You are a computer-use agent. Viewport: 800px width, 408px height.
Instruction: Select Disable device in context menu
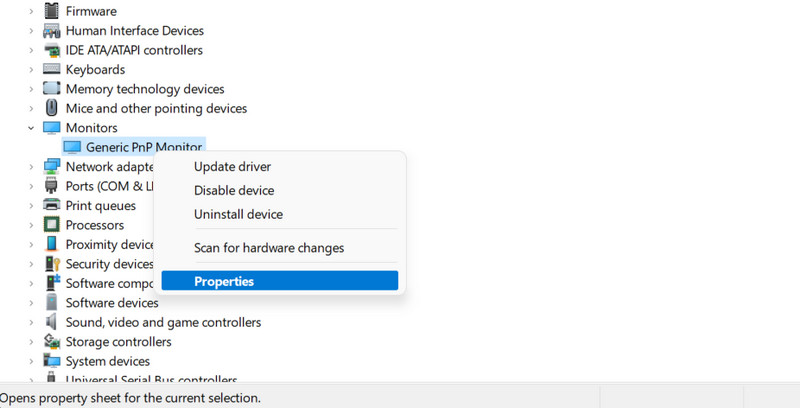[234, 191]
